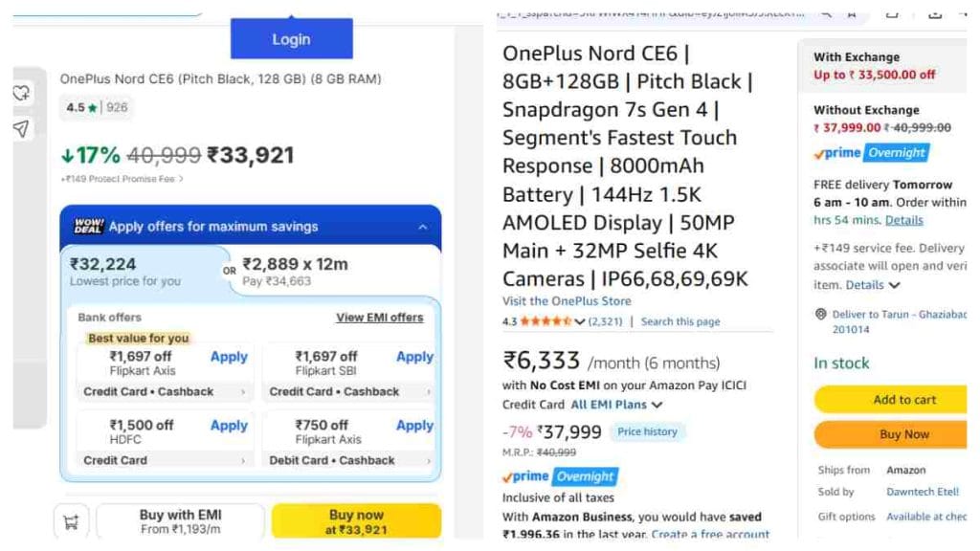Click the blue Login button
980x551 pixels.
291,38
